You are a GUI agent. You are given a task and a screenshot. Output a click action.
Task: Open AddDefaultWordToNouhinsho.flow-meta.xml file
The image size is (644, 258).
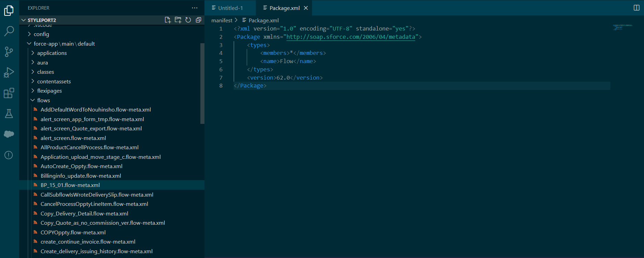[x=112, y=110]
